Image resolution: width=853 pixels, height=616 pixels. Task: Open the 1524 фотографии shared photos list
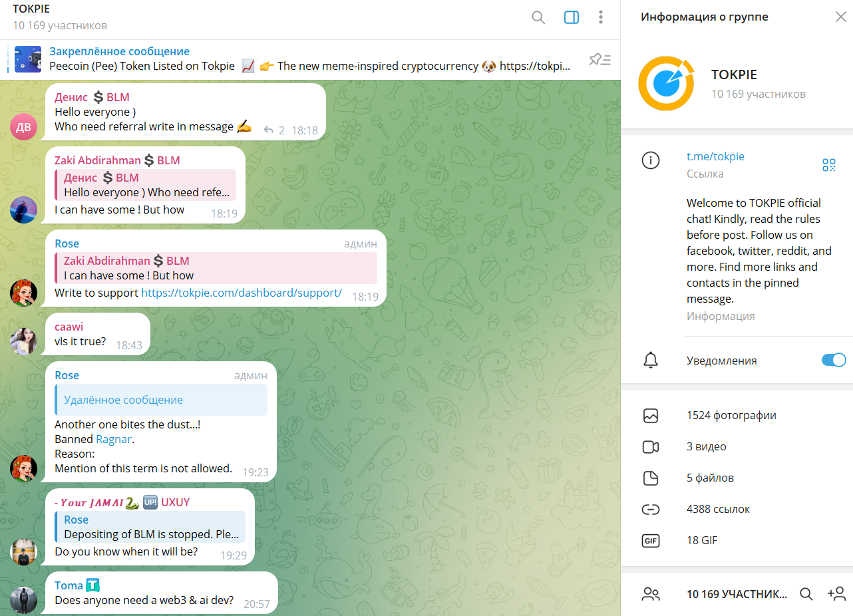731,416
